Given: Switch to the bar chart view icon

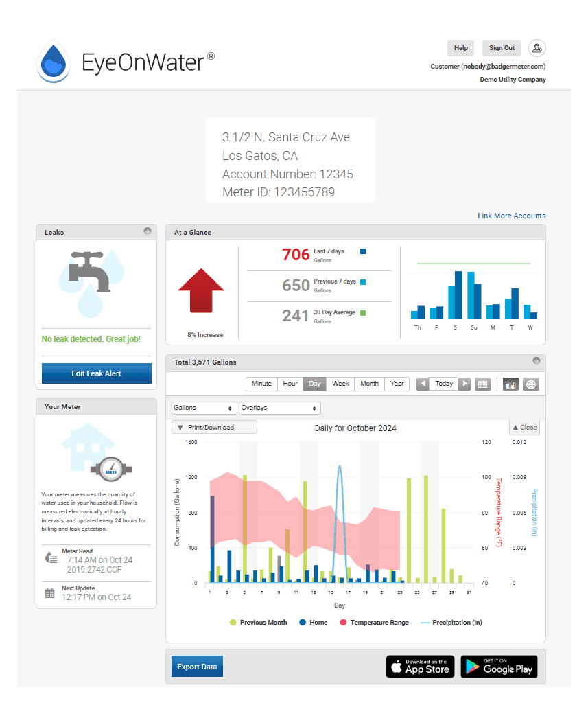Looking at the screenshot, I should [510, 384].
